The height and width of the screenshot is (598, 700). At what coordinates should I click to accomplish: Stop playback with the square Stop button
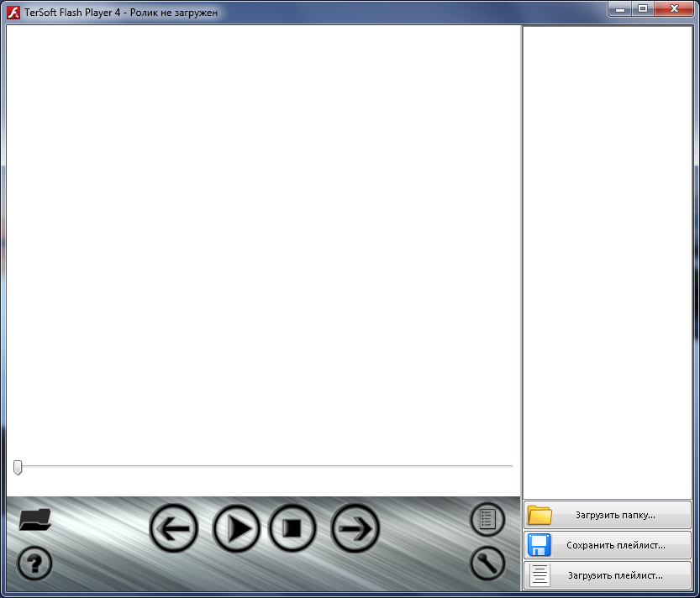coord(292,529)
